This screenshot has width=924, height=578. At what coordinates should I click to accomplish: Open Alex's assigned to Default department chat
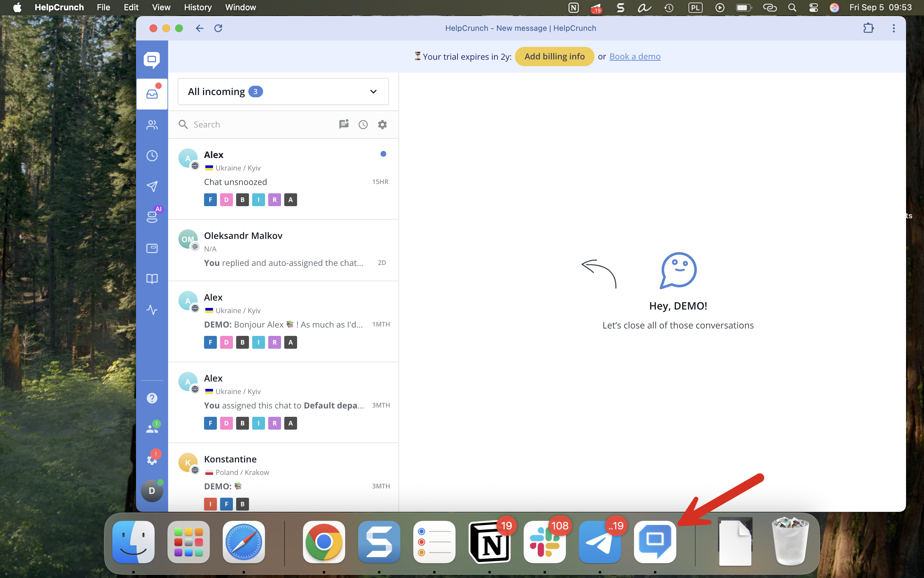[283, 403]
